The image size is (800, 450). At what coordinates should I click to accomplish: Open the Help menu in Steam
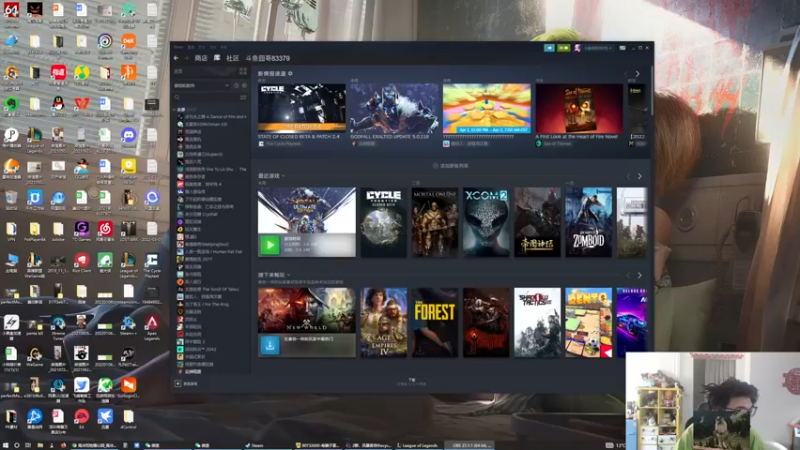pos(223,47)
